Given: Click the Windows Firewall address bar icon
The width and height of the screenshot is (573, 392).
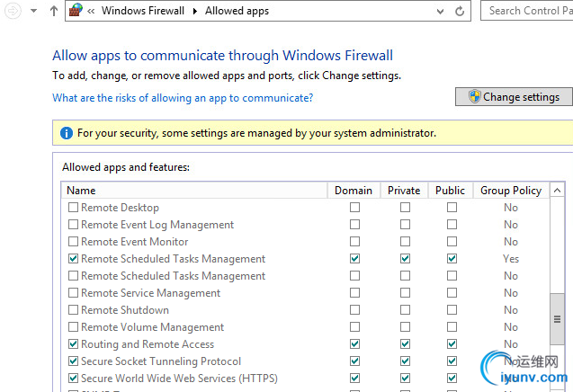Looking at the screenshot, I should pos(76,10).
